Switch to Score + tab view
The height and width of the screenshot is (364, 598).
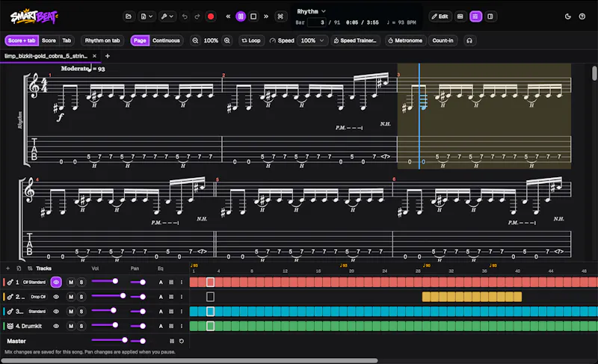22,40
